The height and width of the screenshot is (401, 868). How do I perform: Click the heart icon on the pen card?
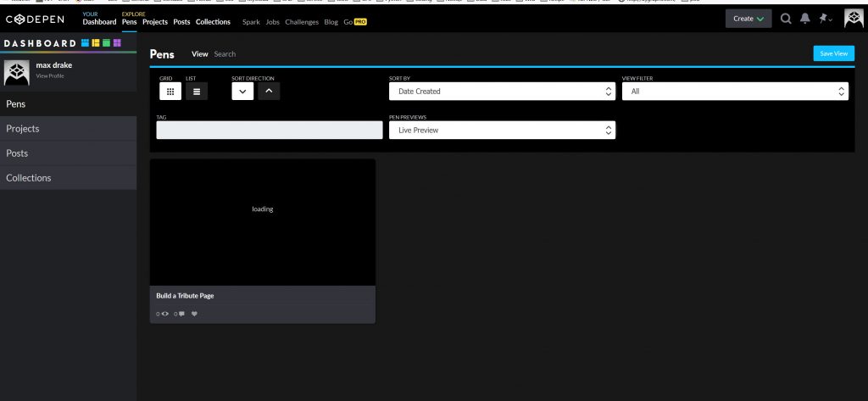tap(194, 314)
